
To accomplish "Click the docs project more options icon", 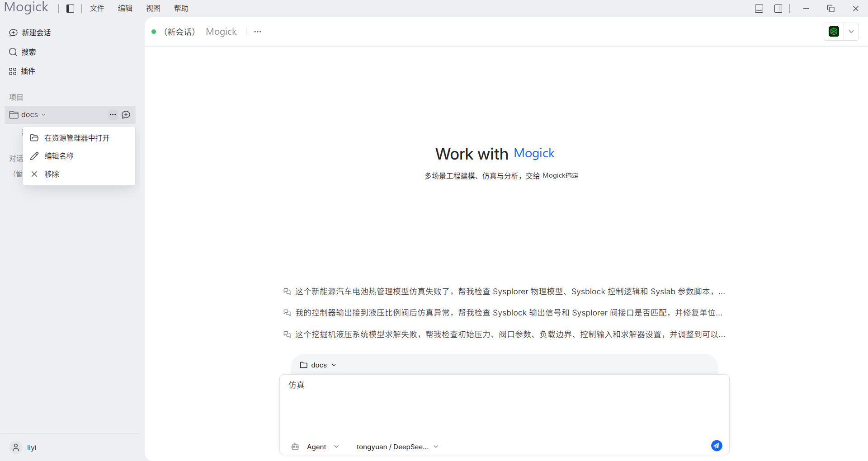I will [113, 115].
